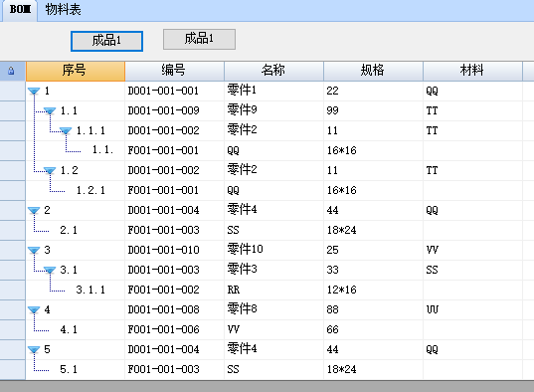The width and height of the screenshot is (534, 392).
Task: Collapse row 4 tree node
Action: point(34,309)
